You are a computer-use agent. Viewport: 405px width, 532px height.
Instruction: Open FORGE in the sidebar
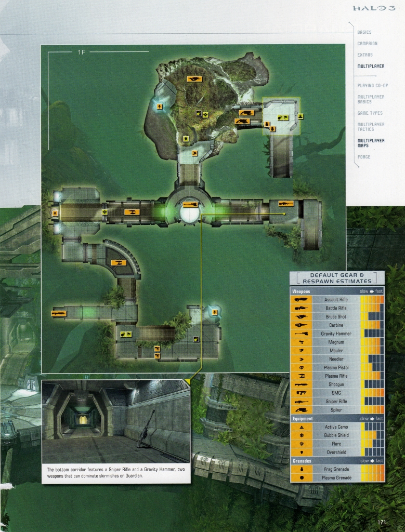[x=363, y=157]
